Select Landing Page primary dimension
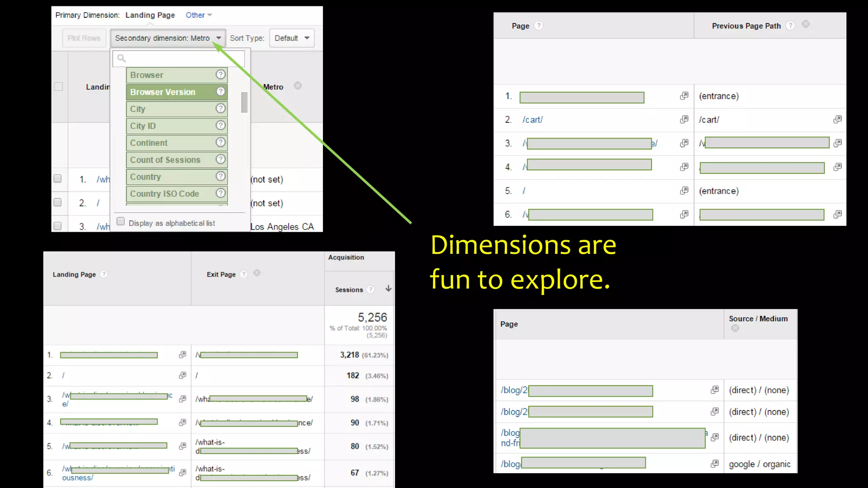Image resolution: width=868 pixels, height=488 pixels. 150,15
